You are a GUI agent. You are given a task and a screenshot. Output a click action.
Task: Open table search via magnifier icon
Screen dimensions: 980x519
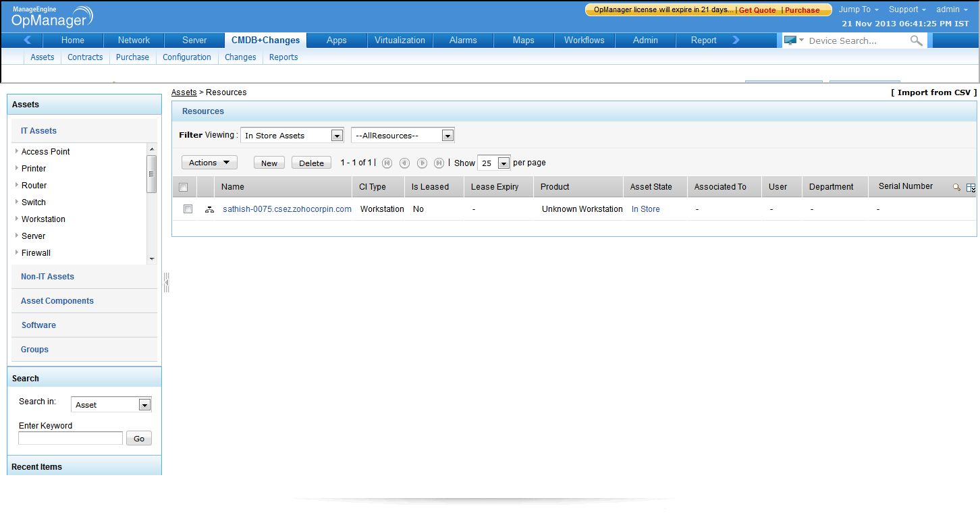point(956,187)
